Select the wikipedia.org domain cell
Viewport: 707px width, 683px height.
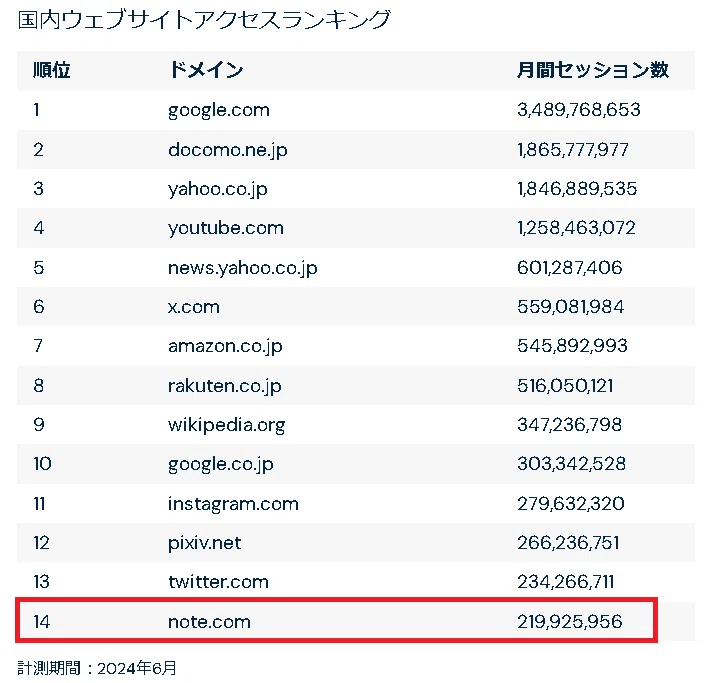[226, 425]
